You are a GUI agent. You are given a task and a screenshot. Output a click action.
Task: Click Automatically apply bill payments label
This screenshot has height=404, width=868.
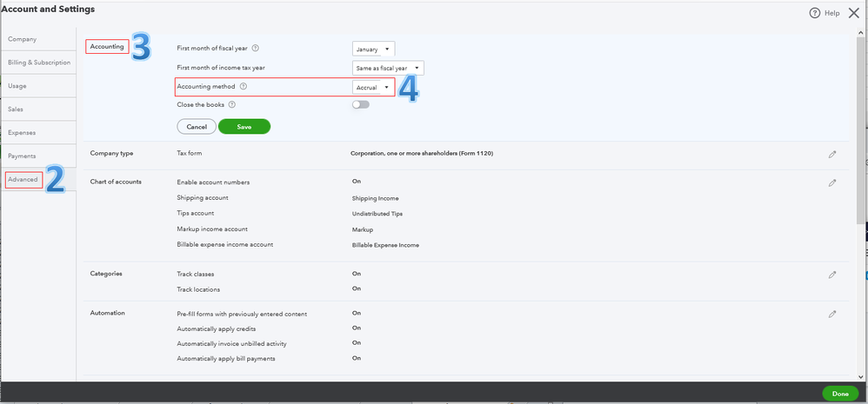[x=226, y=359]
